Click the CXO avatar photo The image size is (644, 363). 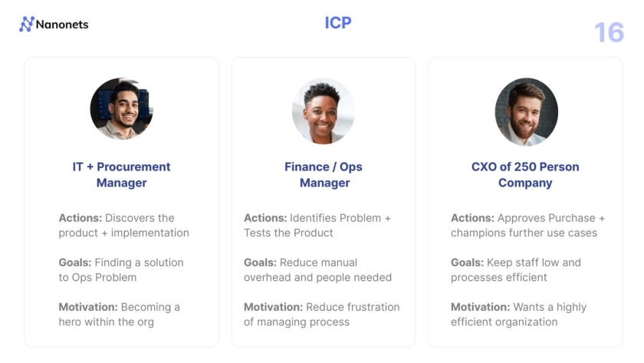[525, 112]
